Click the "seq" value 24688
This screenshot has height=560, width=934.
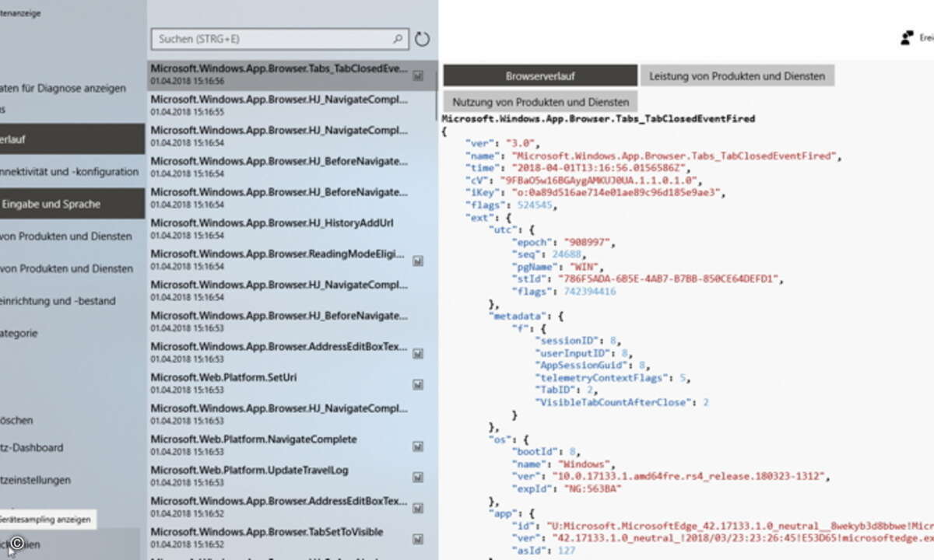[x=567, y=254]
